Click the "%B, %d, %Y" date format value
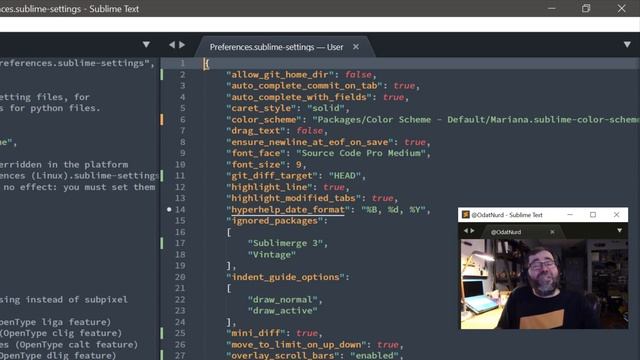Image resolution: width=640 pixels, height=360 pixels. [x=393, y=210]
